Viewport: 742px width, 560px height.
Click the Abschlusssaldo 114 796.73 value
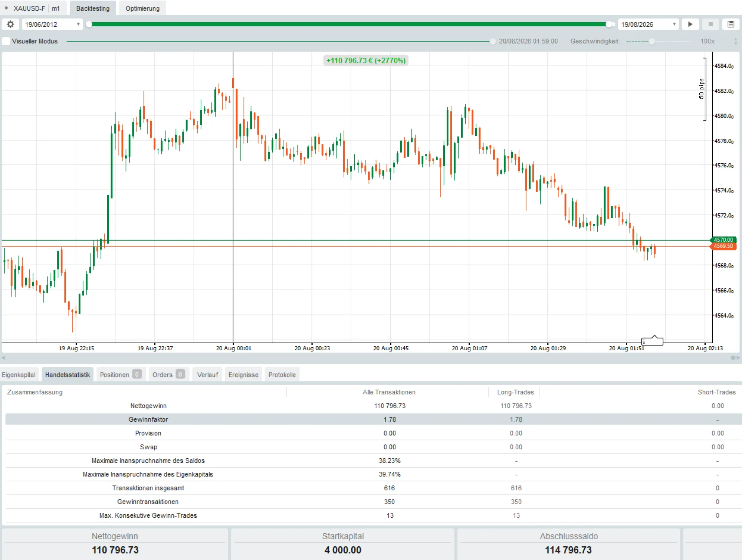click(568, 550)
